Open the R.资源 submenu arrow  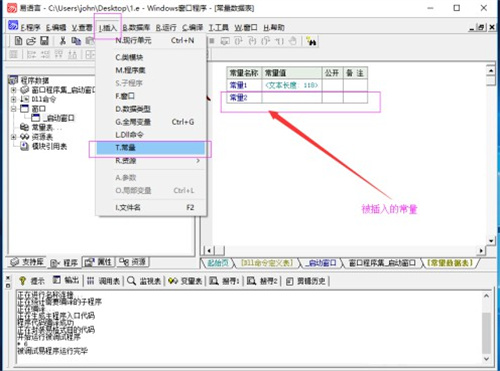[198, 161]
